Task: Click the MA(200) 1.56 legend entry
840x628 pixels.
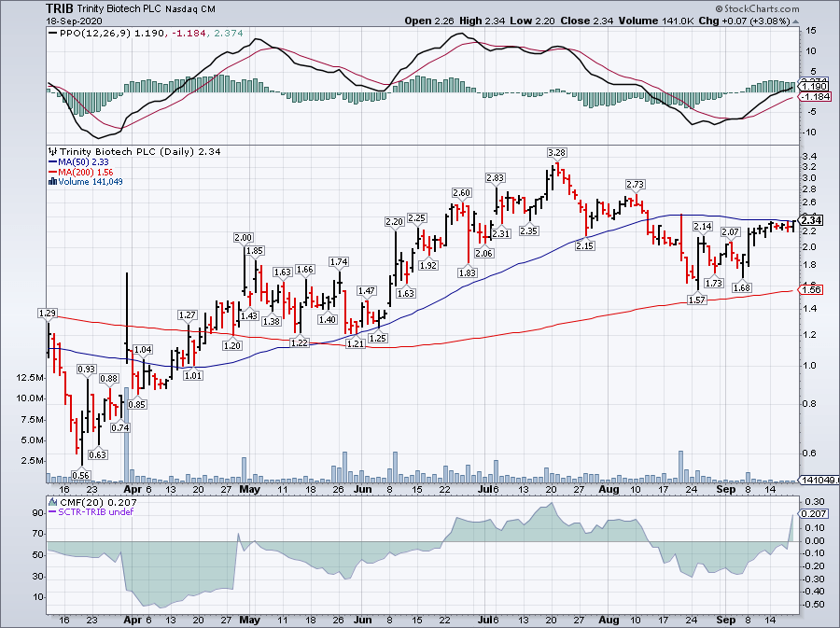Action: 86,173
